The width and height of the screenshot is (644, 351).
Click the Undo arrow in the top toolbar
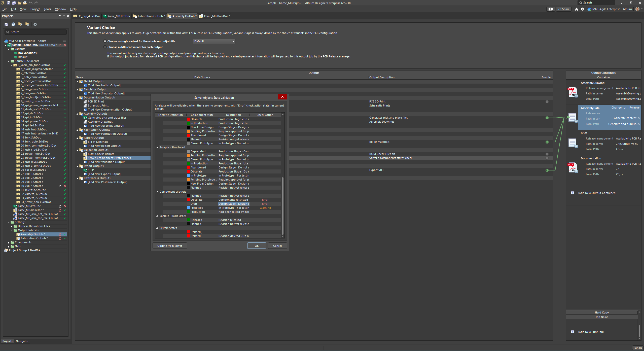click(30, 3)
